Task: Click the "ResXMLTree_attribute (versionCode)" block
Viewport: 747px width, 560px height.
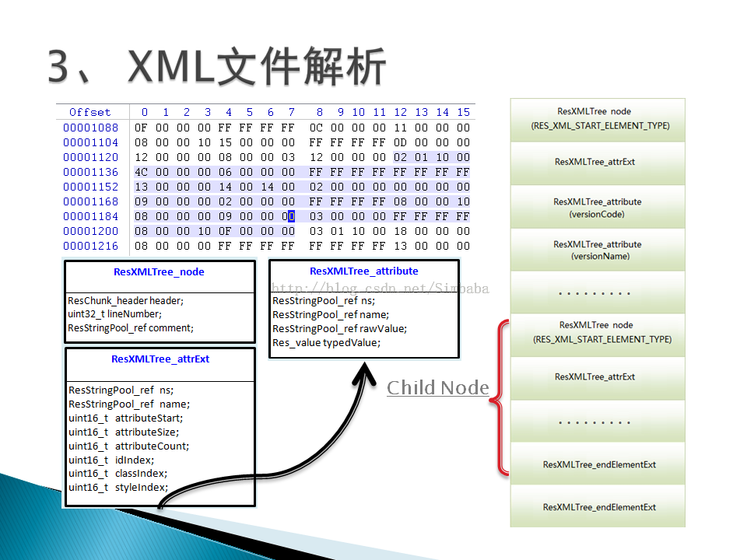Action: 598,207
